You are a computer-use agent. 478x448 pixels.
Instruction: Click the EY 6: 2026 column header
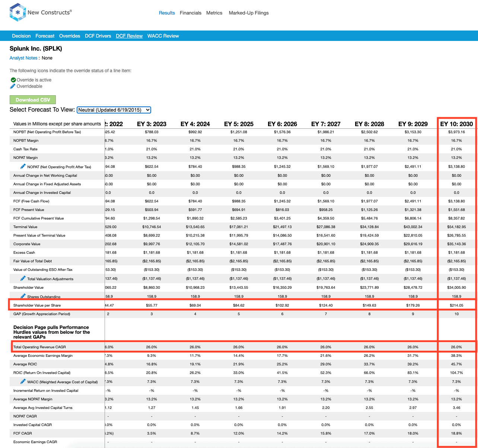tap(282, 124)
